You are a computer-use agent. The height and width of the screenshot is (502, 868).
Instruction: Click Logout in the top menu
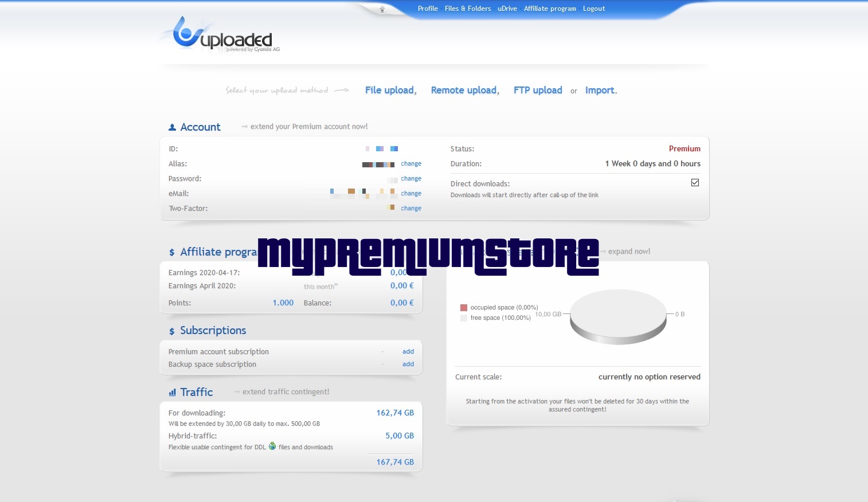point(594,9)
